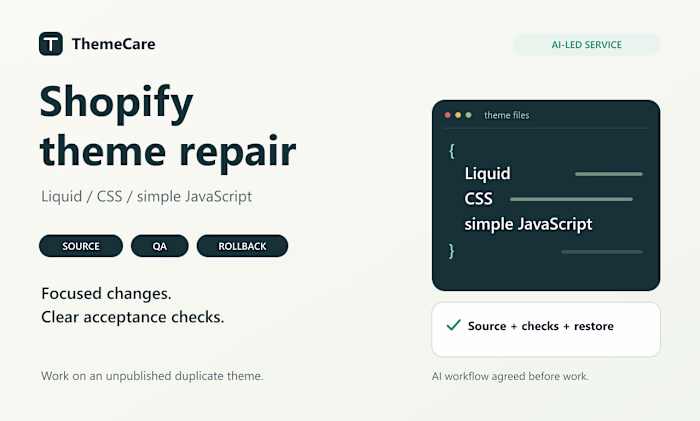
Task: Select the SOURCE pill
Action: (81, 246)
